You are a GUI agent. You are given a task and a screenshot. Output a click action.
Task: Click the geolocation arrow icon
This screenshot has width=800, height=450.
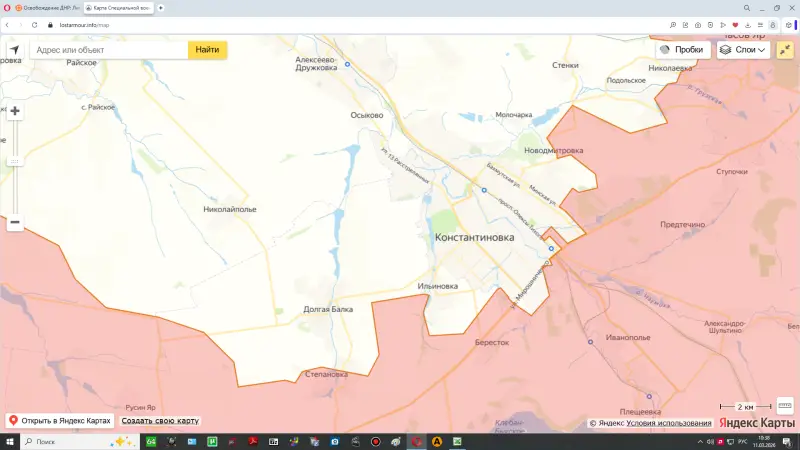[x=15, y=49]
